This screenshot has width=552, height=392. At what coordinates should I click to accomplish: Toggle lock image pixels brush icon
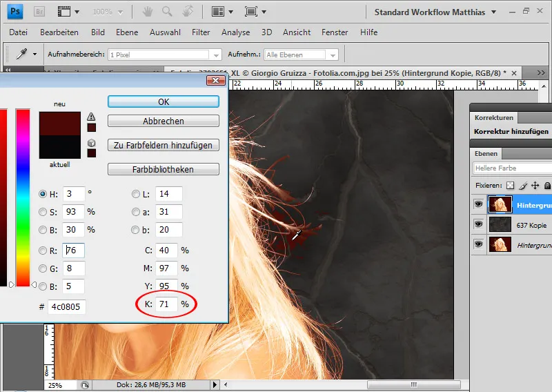click(x=523, y=186)
